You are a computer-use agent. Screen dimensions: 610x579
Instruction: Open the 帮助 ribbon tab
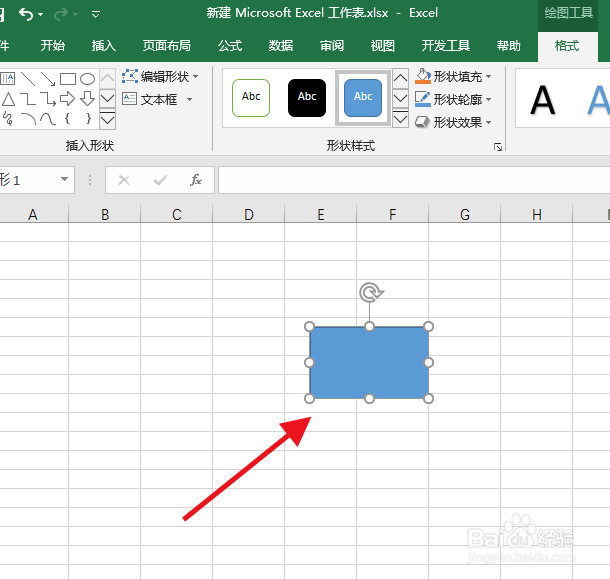[x=508, y=46]
